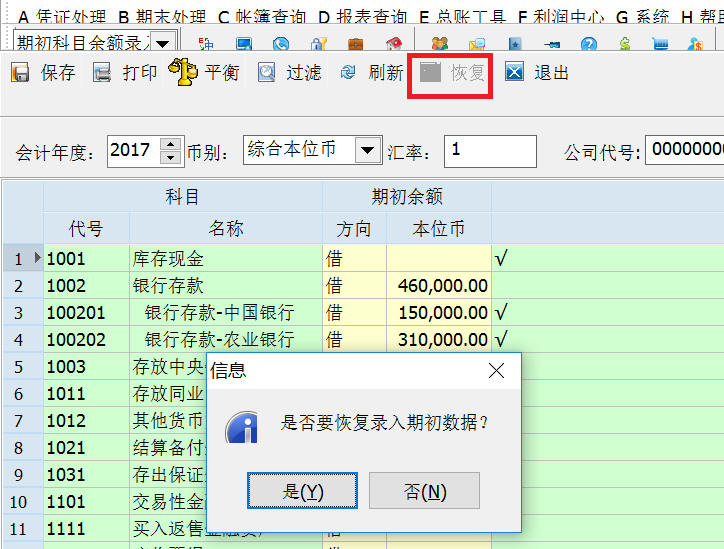Click the 460,000.00 balance cell
The image size is (724, 549).
439,285
